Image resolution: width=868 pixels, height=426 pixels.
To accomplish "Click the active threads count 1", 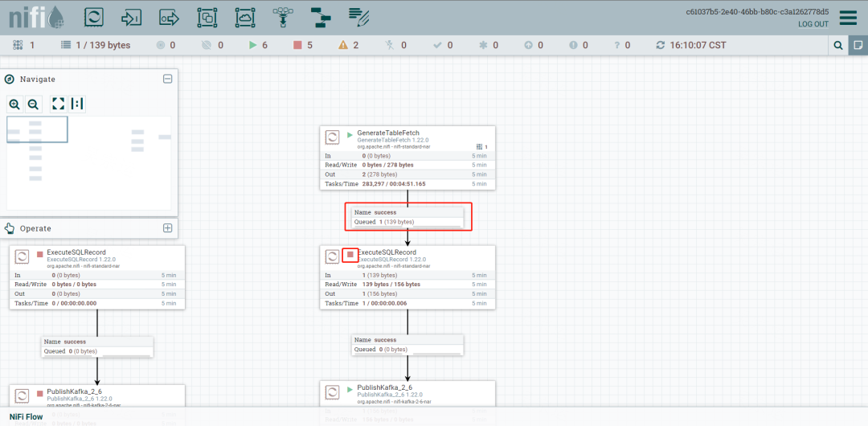I will 32,45.
